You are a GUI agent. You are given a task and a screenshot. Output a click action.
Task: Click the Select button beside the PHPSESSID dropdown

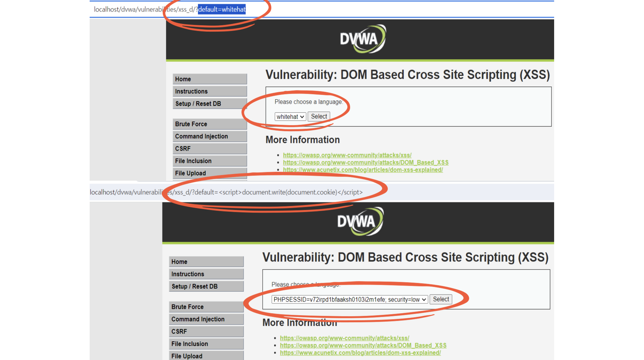point(441,299)
